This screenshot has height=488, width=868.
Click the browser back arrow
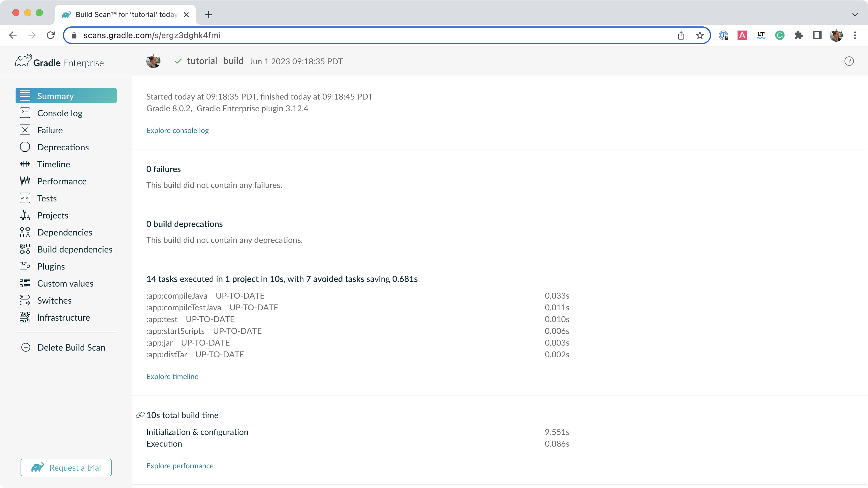[x=13, y=35]
